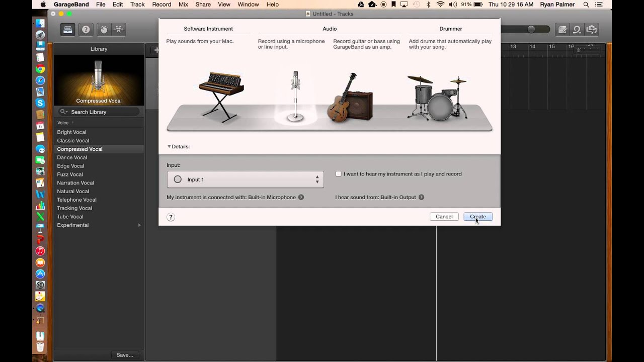Launch Google Chrome from the Dock
Viewport: 644px width, 362px height.
pos(40,69)
